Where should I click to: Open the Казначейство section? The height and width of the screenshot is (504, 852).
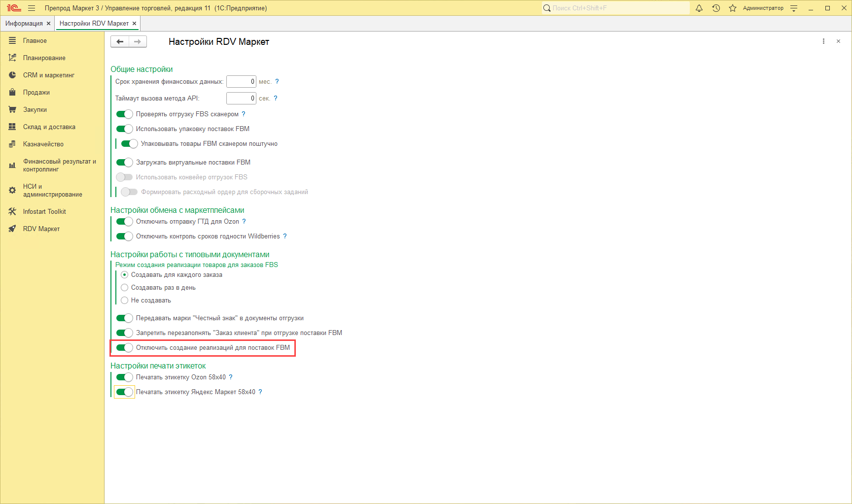click(x=52, y=144)
